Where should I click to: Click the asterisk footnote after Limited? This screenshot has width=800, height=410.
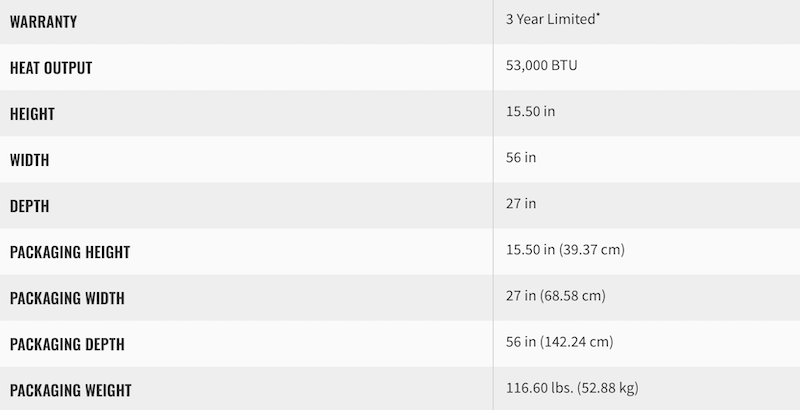click(x=598, y=15)
